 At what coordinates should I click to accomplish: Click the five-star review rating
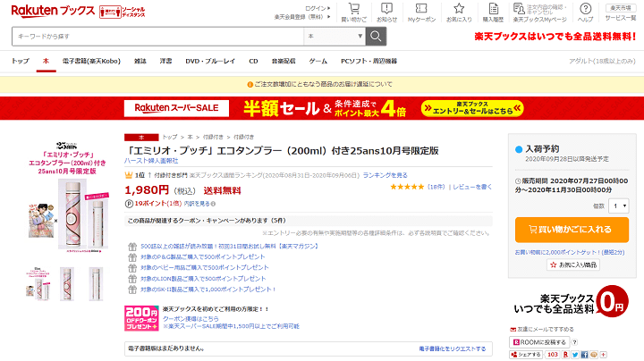pyautogui.click(x=407, y=187)
